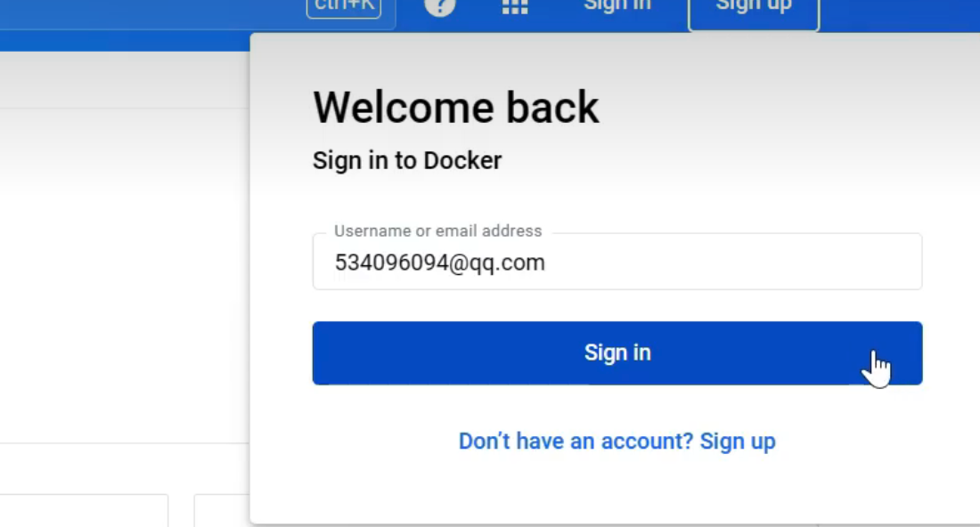Open the apps grid launcher icon
Image resolution: width=980 pixels, height=527 pixels.
[515, 7]
